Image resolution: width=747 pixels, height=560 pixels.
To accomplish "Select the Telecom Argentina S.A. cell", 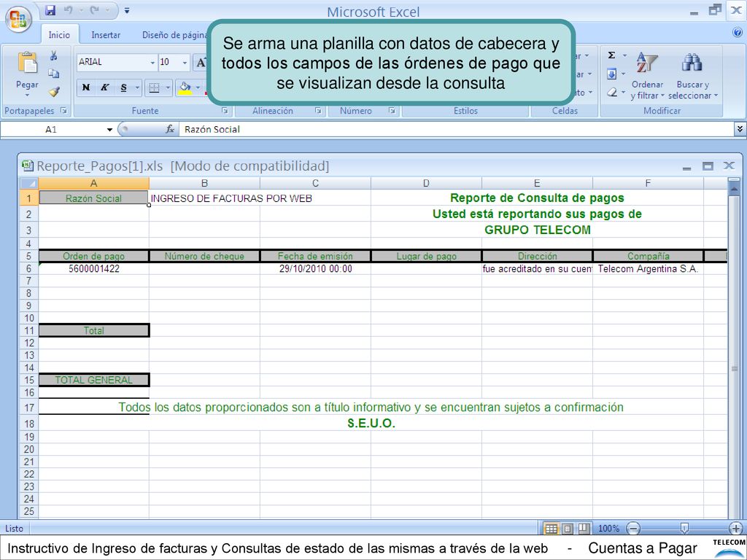I will click(x=648, y=268).
